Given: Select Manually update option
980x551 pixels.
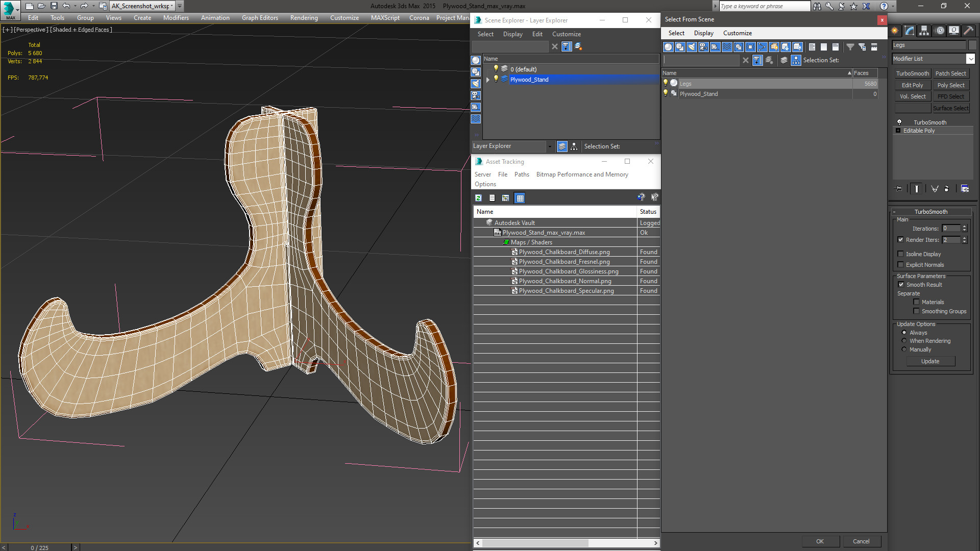Looking at the screenshot, I should point(904,349).
